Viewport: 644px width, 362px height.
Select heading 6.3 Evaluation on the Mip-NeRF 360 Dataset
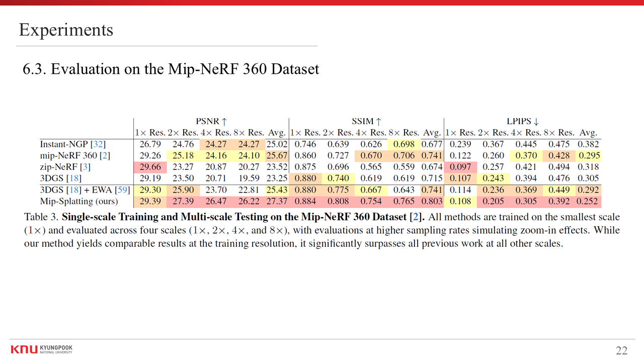pos(171,68)
